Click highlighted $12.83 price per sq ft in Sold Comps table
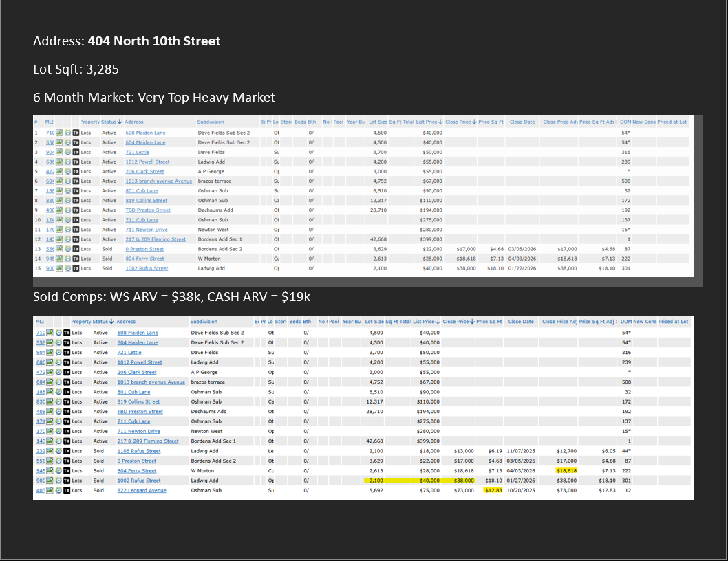 tap(493, 490)
